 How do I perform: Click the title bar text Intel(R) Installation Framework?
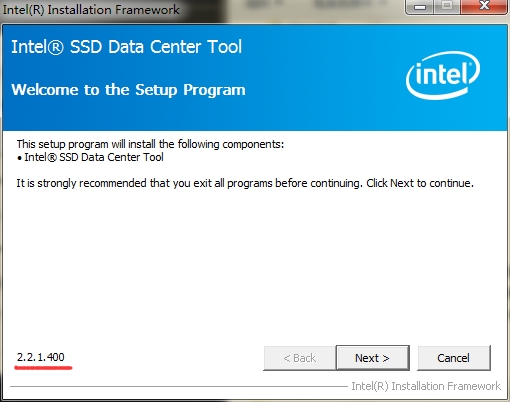91,10
